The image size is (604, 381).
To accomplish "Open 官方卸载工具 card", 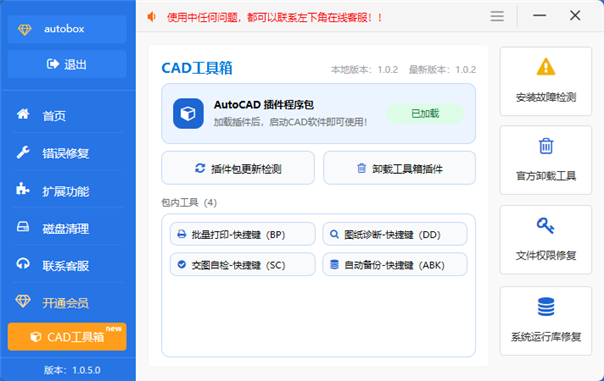I will (x=545, y=160).
